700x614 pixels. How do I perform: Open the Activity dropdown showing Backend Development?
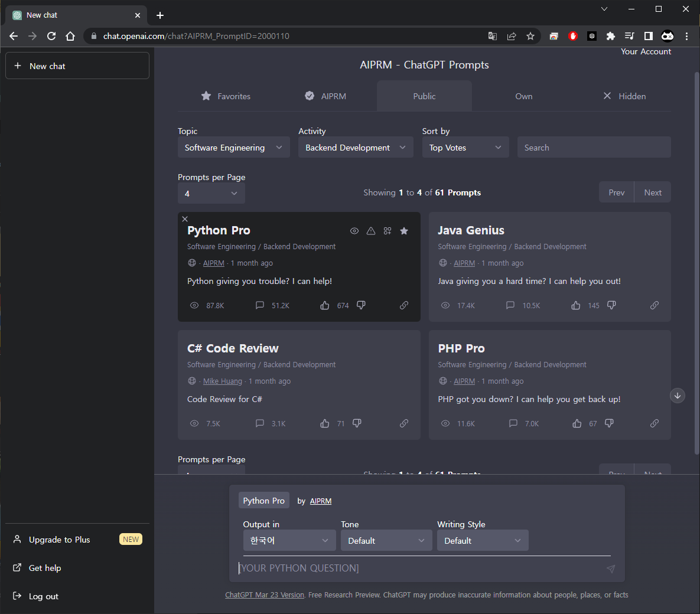pos(356,147)
